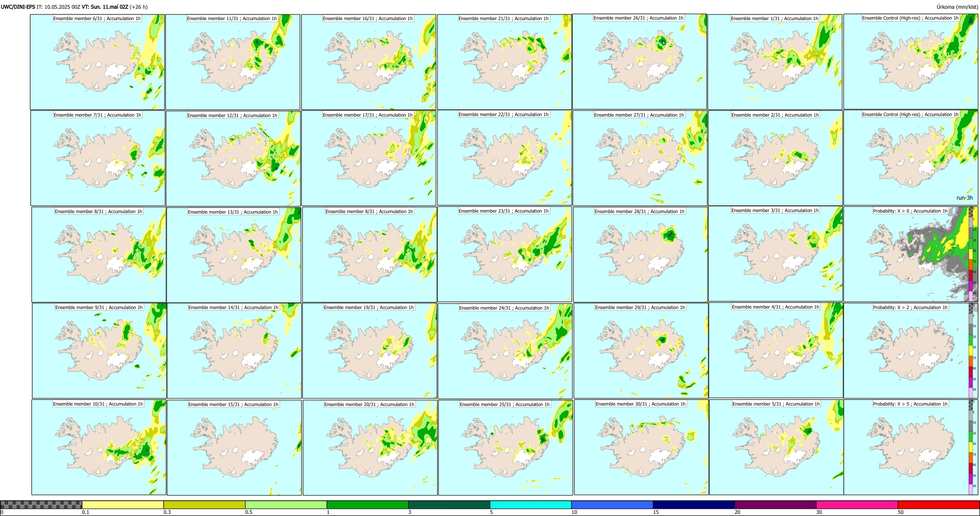Click the 'run-3h' label
Viewport: 980px width, 516px height.
[x=965, y=198]
